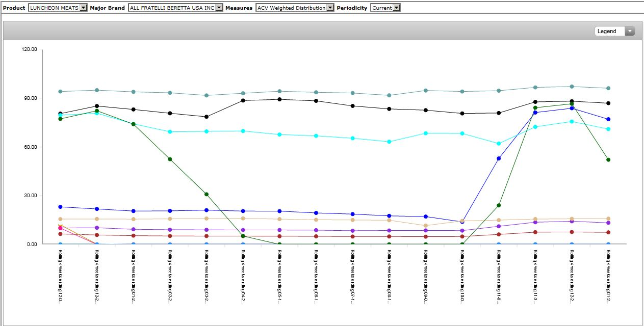
Task: Click the pink data point at line start
Action: [60, 228]
